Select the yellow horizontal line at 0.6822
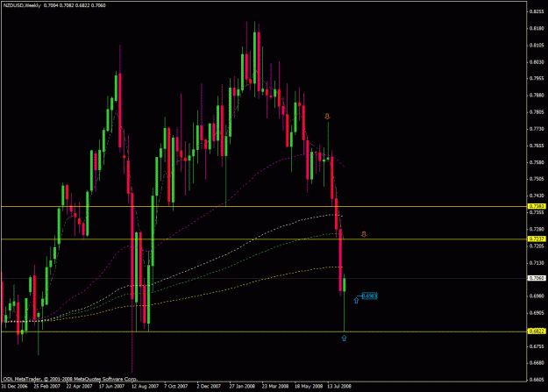The height and width of the screenshot is (392, 548). (x=264, y=331)
